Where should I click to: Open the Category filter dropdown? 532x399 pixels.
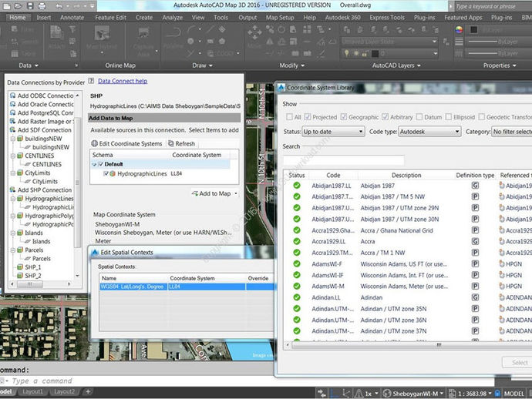(512, 132)
